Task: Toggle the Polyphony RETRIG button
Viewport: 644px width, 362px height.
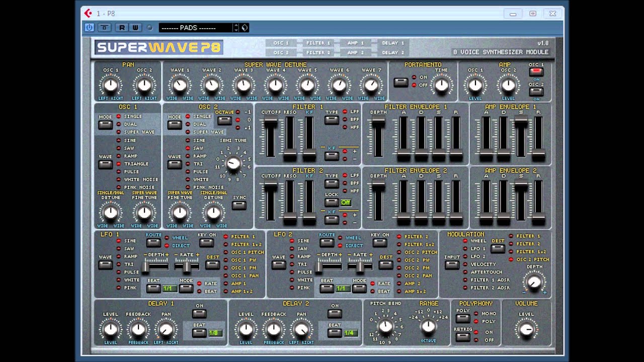Action: coord(463,336)
